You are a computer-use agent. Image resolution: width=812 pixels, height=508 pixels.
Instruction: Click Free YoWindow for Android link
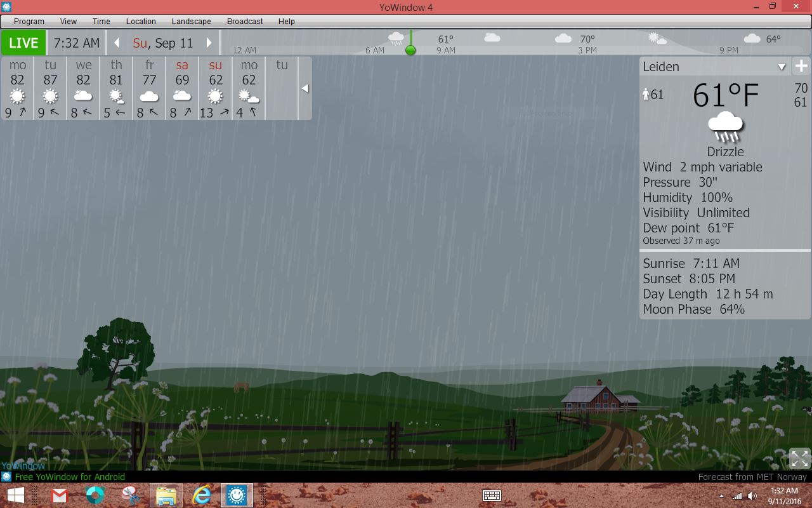tap(70, 477)
